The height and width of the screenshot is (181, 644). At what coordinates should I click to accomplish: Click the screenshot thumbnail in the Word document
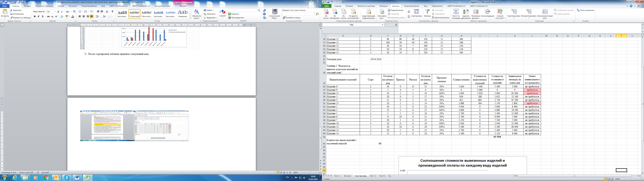[134, 126]
